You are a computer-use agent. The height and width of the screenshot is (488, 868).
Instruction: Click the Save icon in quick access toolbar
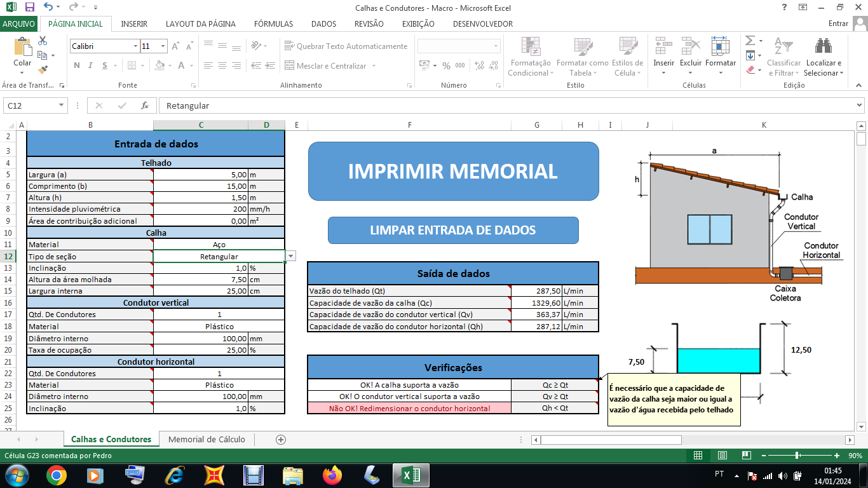[29, 8]
